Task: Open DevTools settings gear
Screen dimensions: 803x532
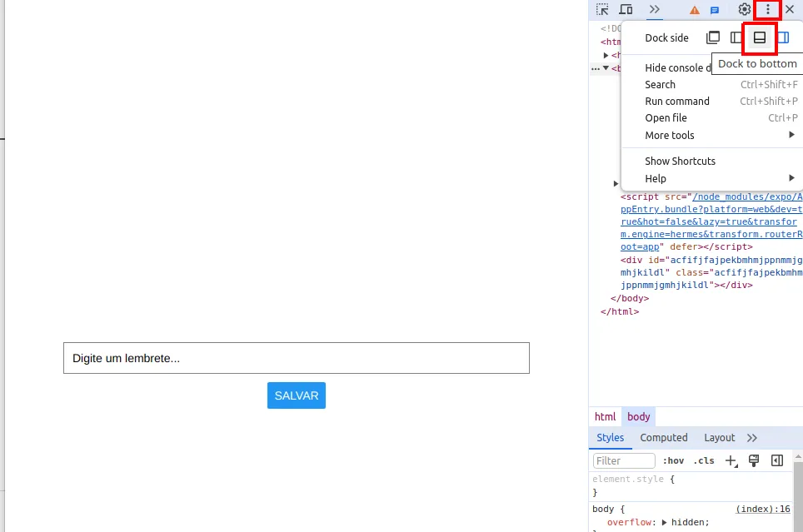Action: click(x=744, y=9)
